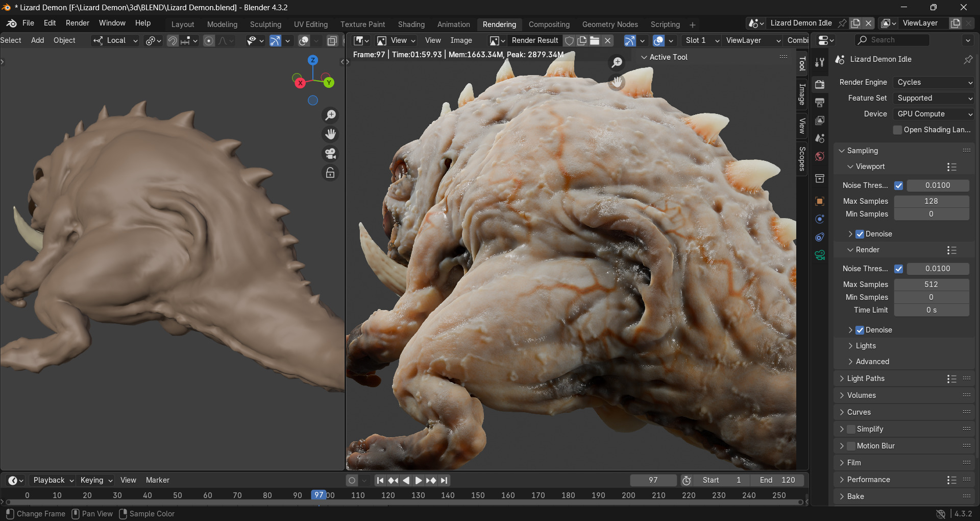
Task: Toggle X-ray in the 3D viewport
Action: (x=332, y=40)
